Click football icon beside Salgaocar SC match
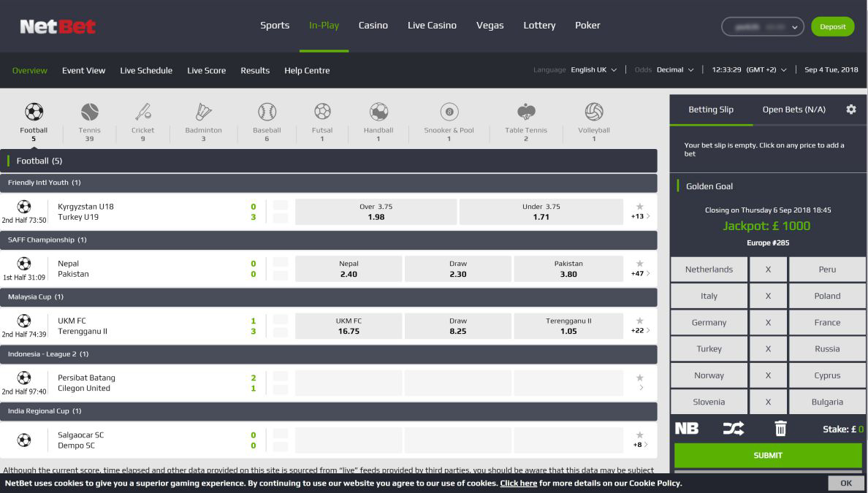This screenshot has height=493, width=868. pos(24,440)
